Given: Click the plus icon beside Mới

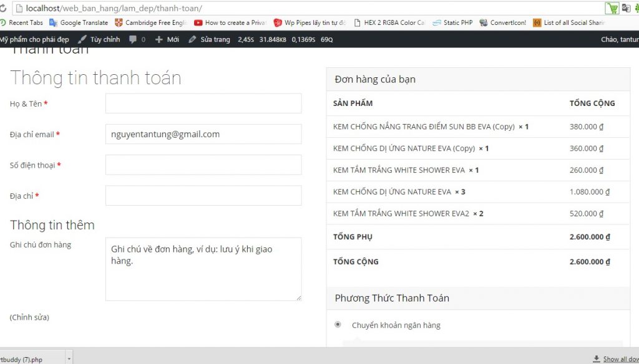Looking at the screenshot, I should tap(159, 39).
